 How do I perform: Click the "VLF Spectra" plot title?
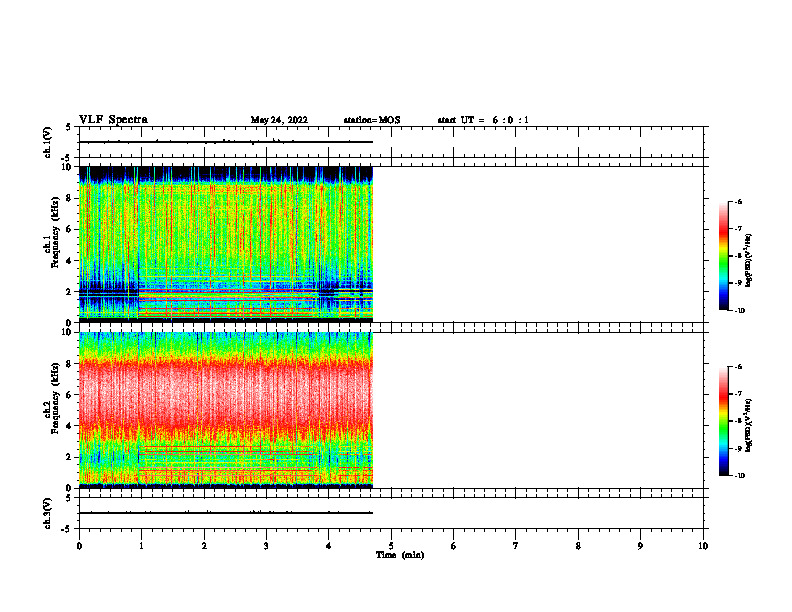(x=113, y=120)
